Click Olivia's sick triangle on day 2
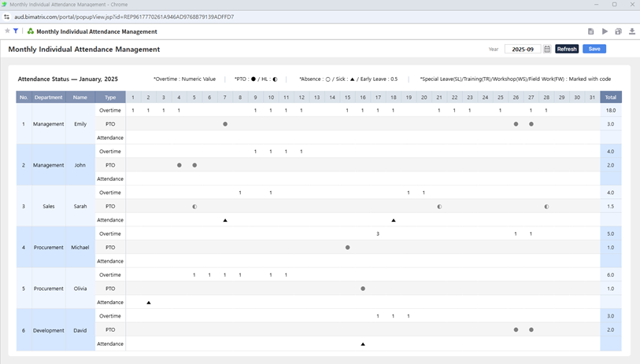The image size is (640, 364). point(149,303)
